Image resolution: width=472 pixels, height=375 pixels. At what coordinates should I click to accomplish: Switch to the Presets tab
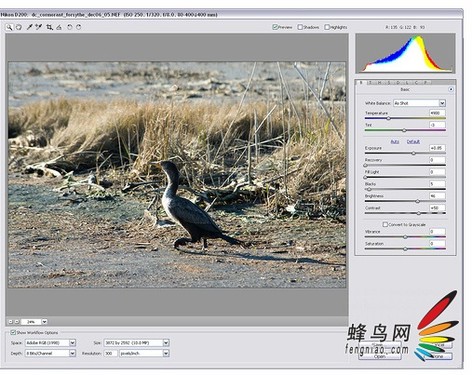pyautogui.click(x=426, y=82)
